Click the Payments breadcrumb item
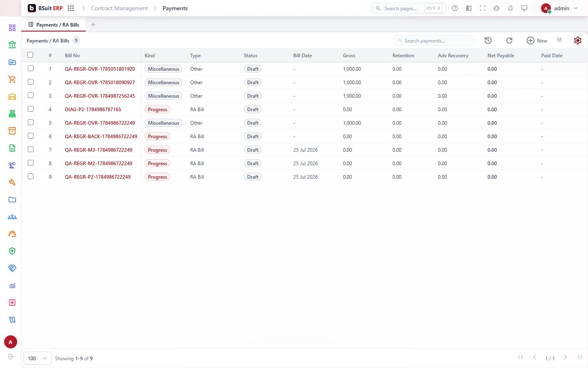The image size is (588, 368). 175,8
